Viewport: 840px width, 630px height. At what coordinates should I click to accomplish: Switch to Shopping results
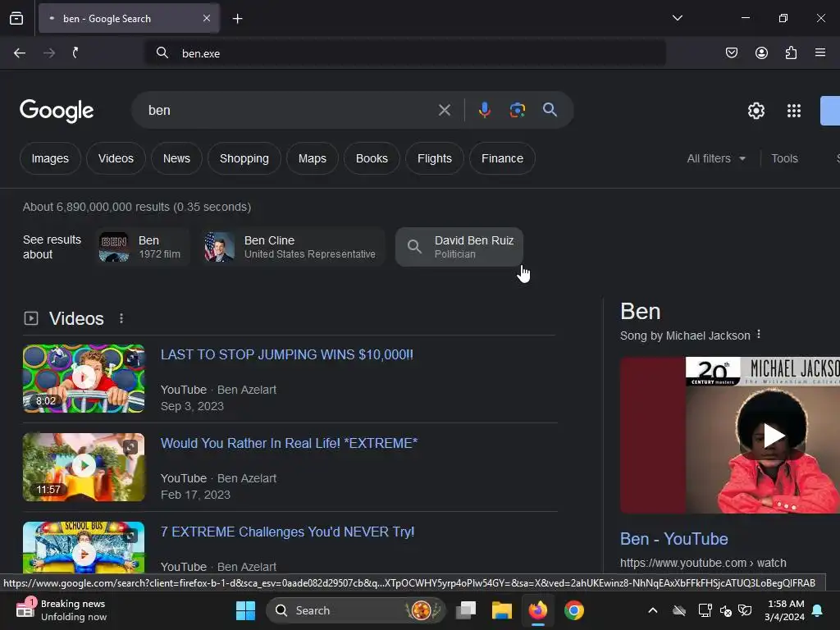(x=244, y=158)
